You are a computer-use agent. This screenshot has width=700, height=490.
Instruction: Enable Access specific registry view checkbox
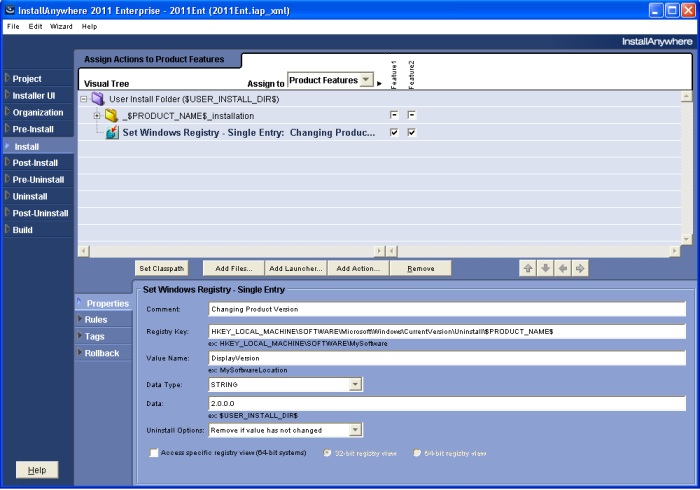click(x=154, y=453)
